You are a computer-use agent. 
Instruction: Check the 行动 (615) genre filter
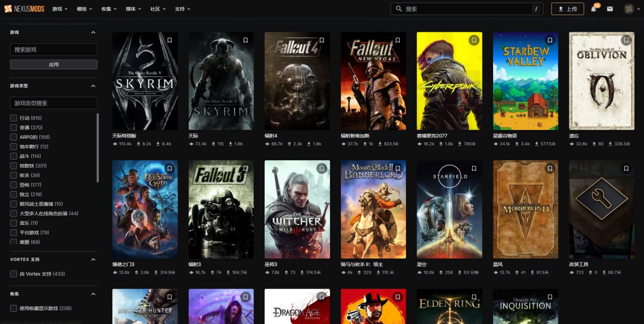click(x=14, y=118)
